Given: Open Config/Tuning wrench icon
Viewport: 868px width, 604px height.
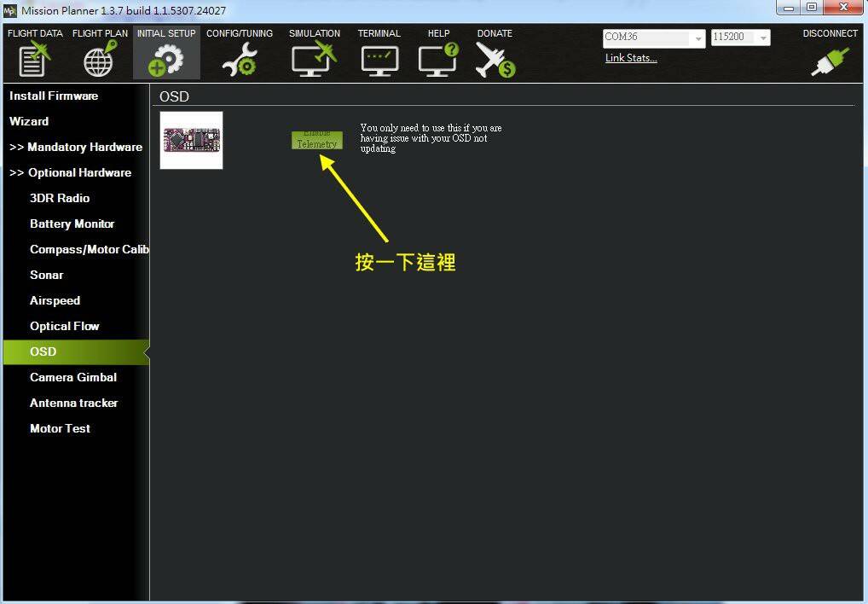Looking at the screenshot, I should coord(240,60).
